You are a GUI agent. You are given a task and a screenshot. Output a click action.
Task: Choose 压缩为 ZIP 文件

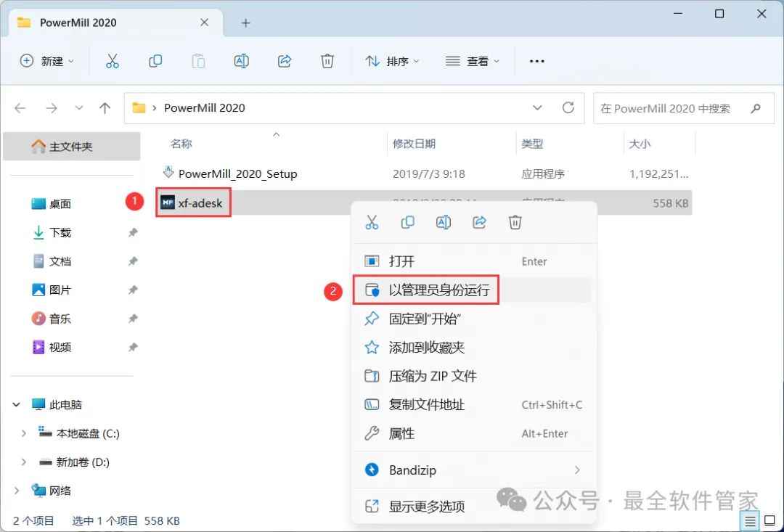(x=473, y=376)
